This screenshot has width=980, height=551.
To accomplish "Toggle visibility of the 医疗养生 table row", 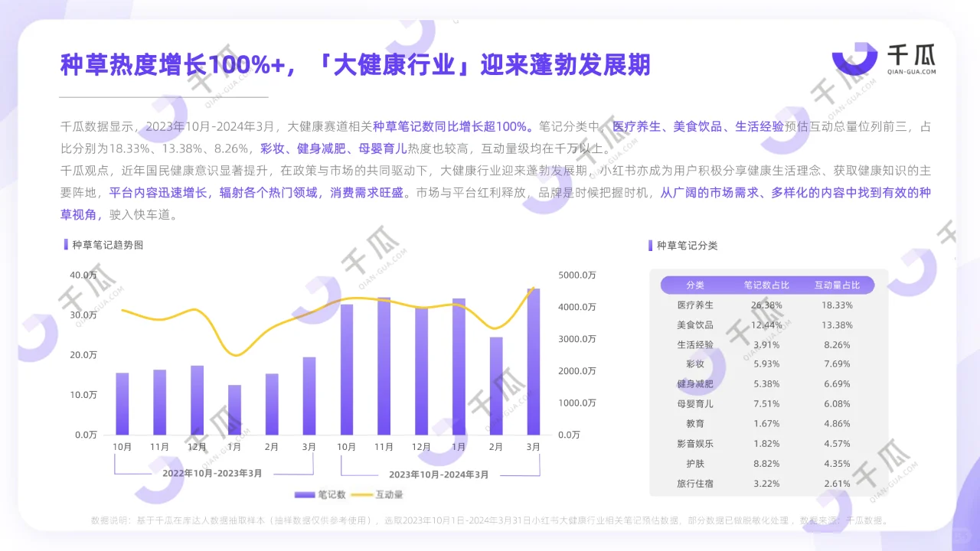I will click(765, 305).
